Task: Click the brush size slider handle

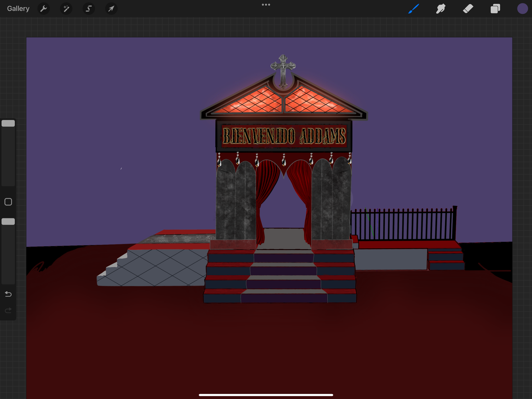Action: point(8,123)
